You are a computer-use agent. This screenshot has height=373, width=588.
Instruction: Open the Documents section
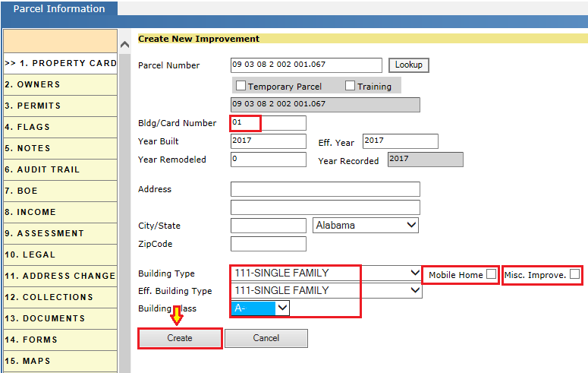pos(59,318)
